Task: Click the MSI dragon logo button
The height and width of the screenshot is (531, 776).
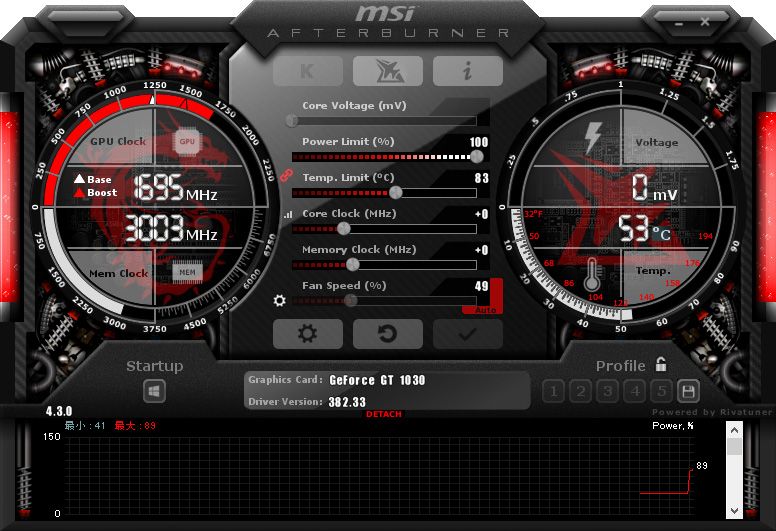Action: click(388, 71)
